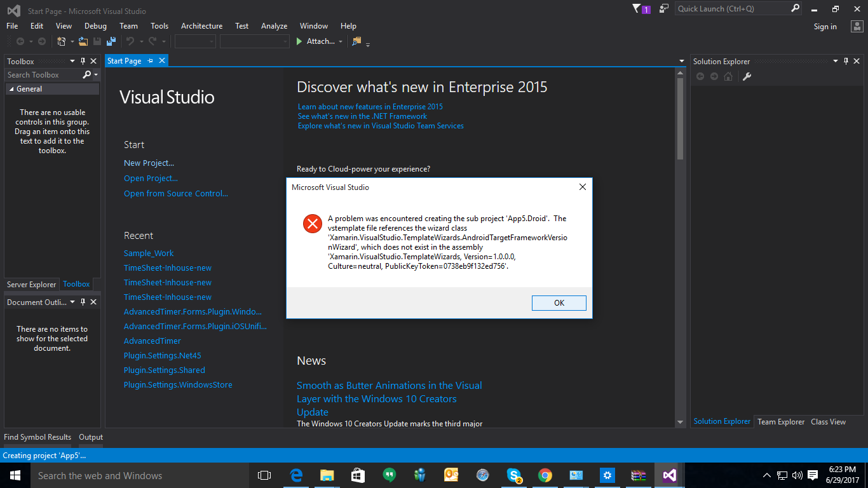Open Google Chrome from the taskbar
868x488 pixels.
tap(545, 475)
